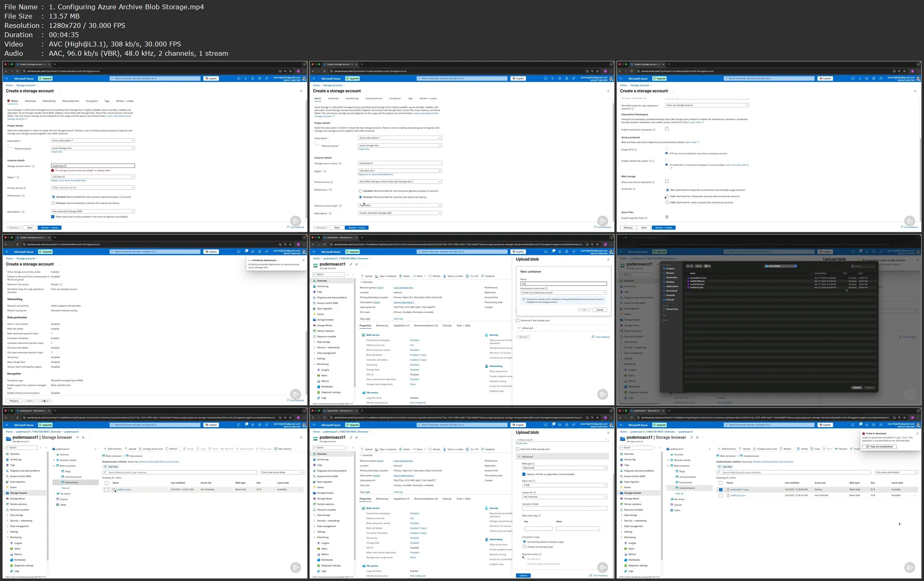The image size is (924, 581).
Task: Click the 'Help me troubleshoot' button
Action: tap(879, 447)
